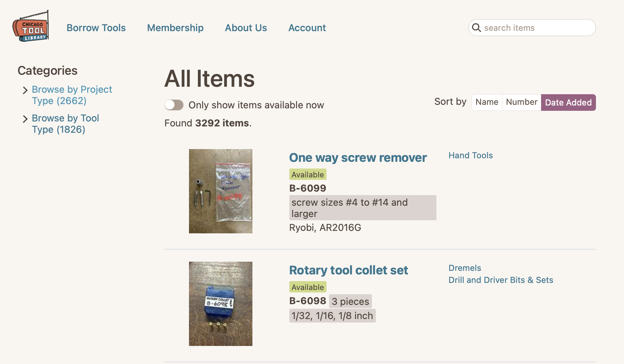This screenshot has height=364, width=624.
Task: Browse the Hand Tools category
Action: [x=470, y=155]
